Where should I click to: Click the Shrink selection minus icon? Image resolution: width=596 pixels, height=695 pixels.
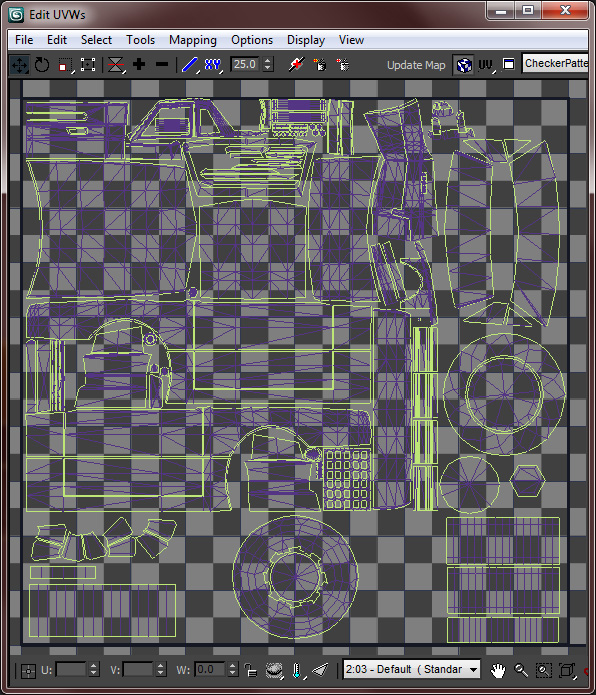coord(162,64)
